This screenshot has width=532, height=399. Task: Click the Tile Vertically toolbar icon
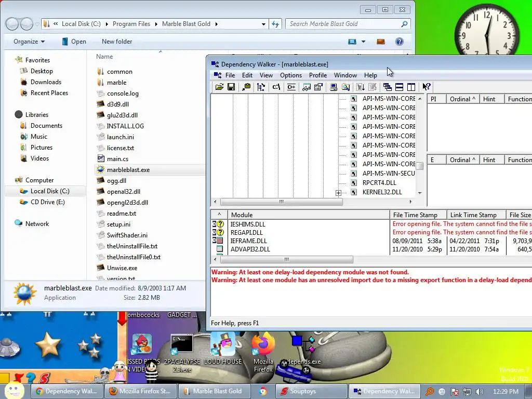[411, 87]
